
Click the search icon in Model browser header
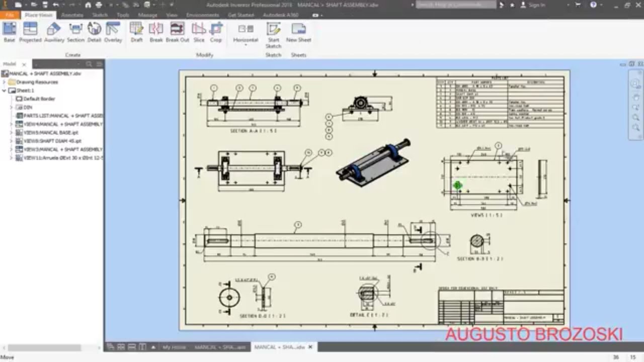(x=89, y=64)
